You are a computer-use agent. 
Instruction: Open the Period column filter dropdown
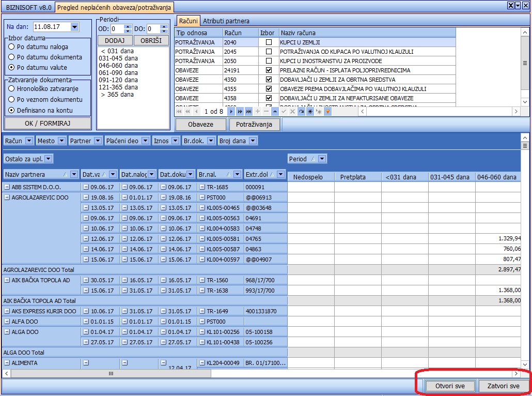322,159
